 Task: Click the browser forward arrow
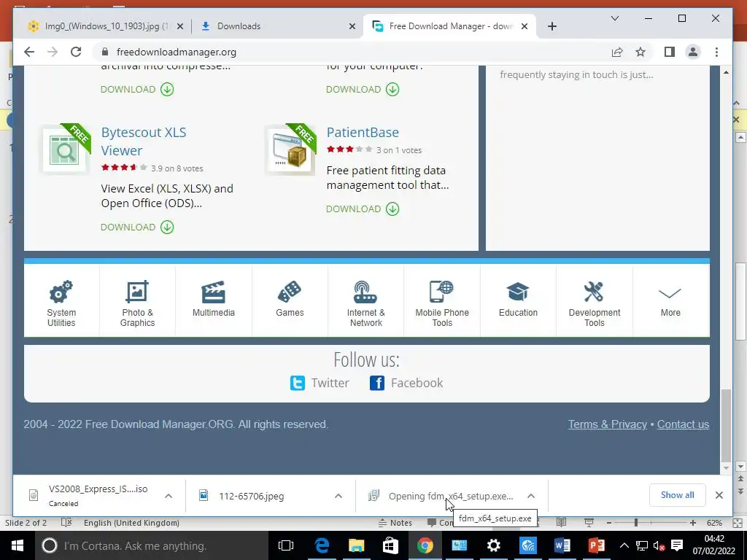coord(53,52)
